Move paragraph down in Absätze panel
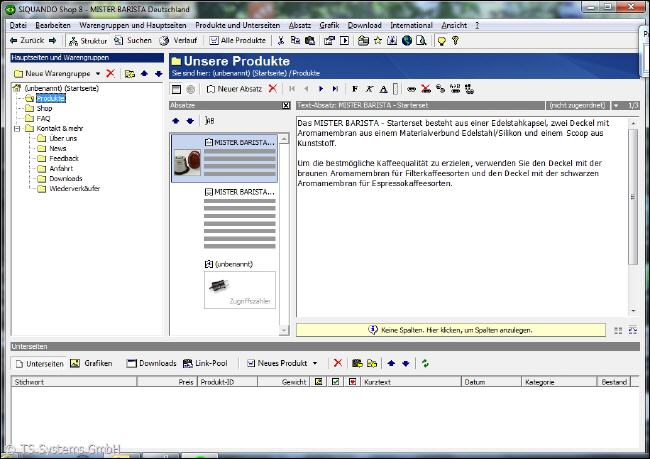 pyautogui.click(x=190, y=121)
